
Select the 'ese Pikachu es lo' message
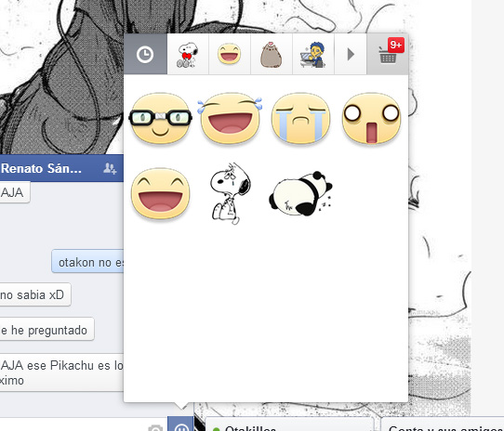tap(61, 372)
